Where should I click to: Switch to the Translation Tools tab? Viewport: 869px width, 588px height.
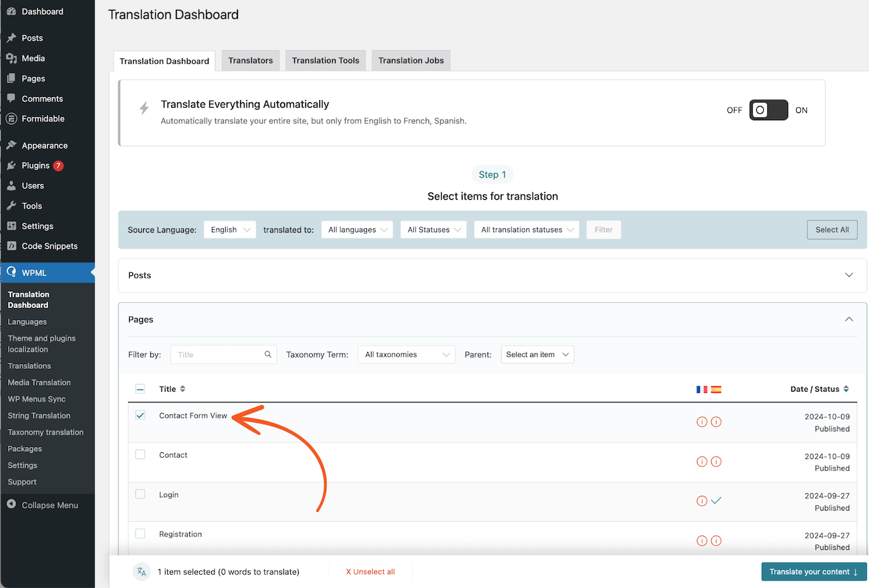tap(326, 60)
